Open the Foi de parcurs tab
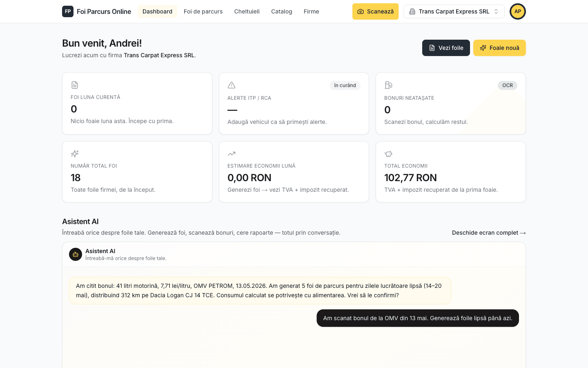The image size is (588, 368). click(x=203, y=11)
